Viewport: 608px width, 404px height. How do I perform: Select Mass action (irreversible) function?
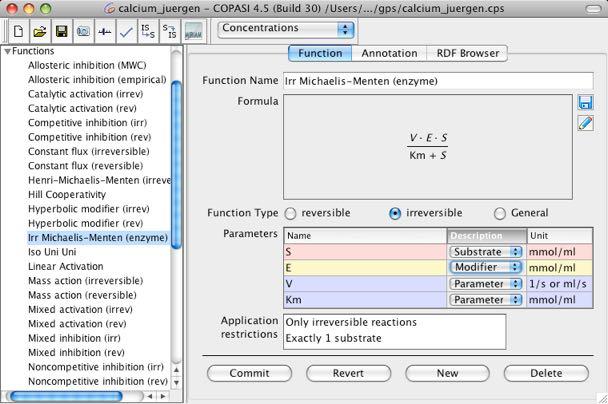click(85, 281)
